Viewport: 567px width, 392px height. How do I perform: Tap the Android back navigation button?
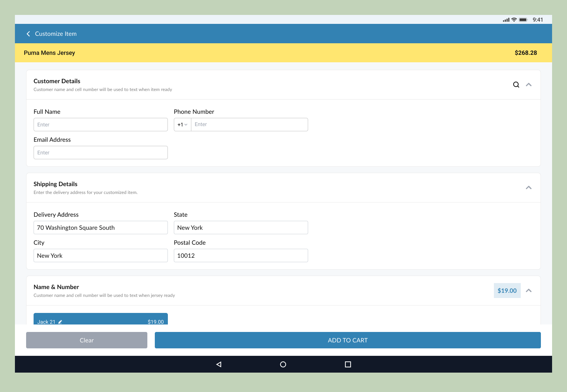click(x=219, y=364)
